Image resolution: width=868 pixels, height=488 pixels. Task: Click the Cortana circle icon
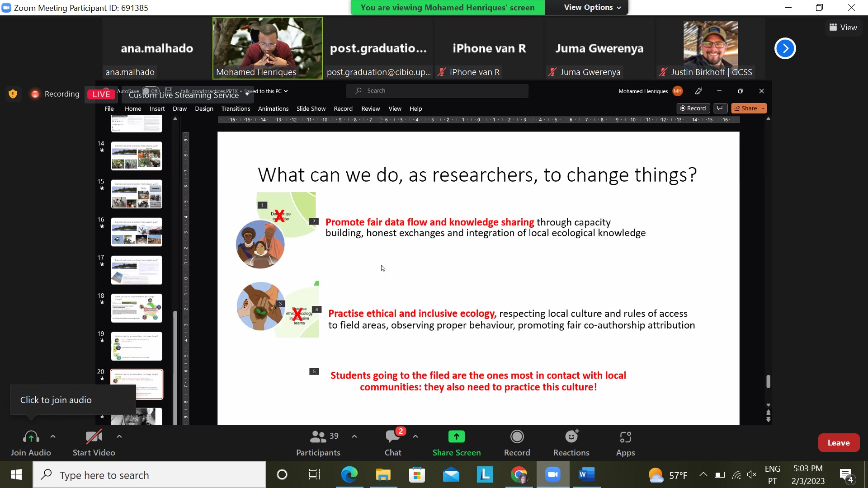coord(282,474)
